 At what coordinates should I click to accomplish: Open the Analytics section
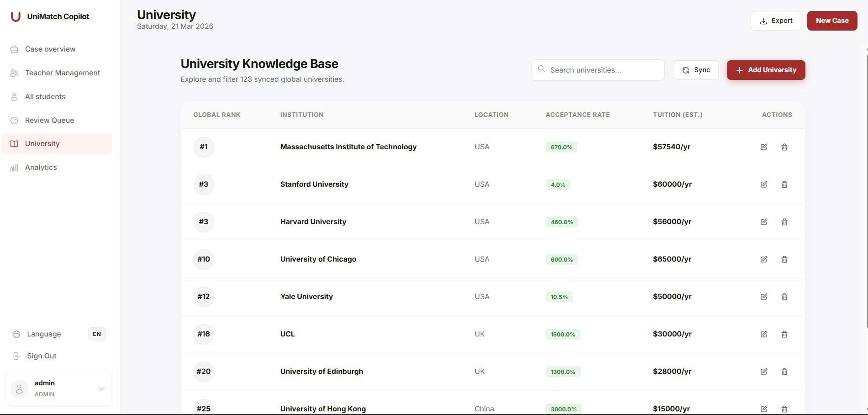click(41, 168)
